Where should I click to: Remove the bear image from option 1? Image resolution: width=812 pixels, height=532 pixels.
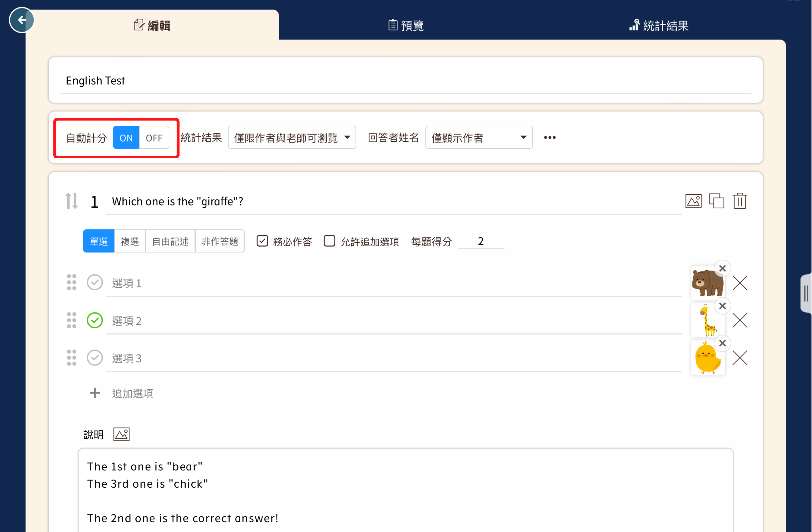722,268
